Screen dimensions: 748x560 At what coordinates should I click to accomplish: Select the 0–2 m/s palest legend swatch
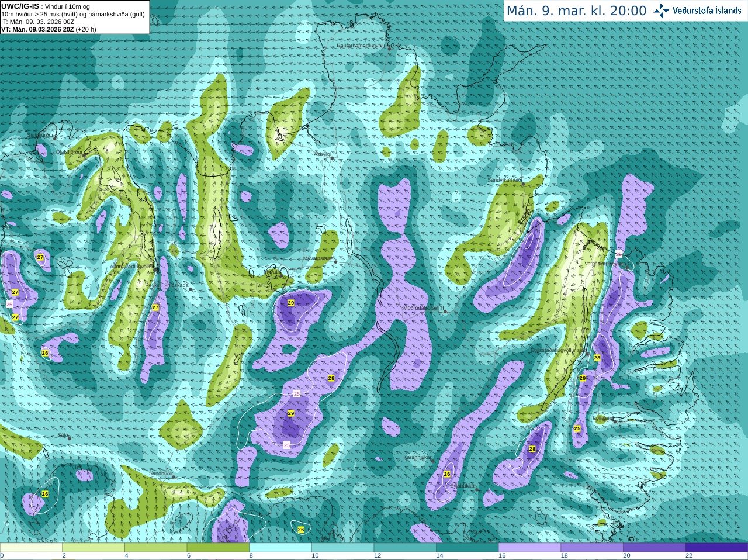[x=31, y=548]
